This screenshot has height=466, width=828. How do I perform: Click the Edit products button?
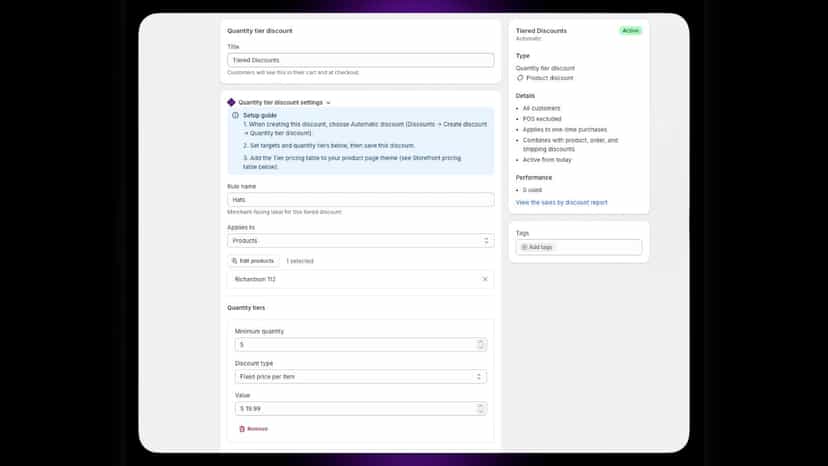(253, 261)
